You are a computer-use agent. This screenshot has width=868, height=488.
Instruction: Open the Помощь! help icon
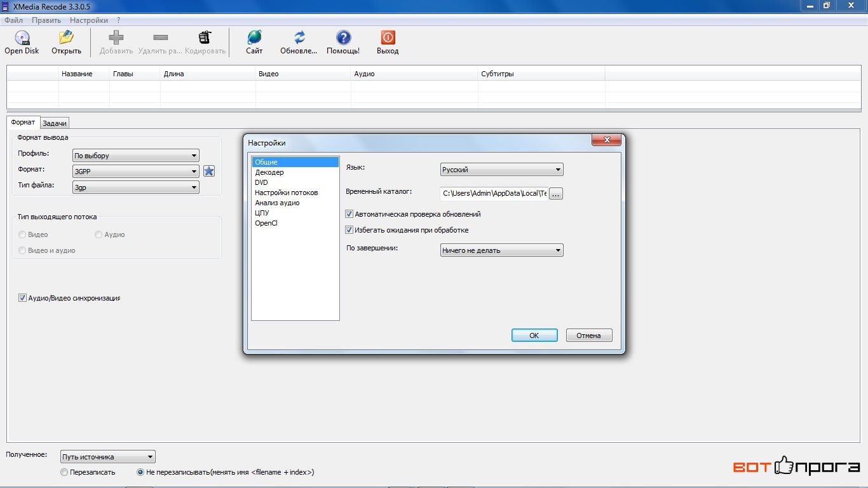tap(343, 37)
